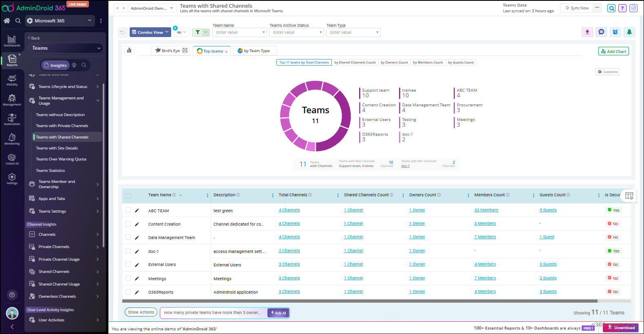
Task: Select the doc-1 row checkbox
Action: (128, 251)
